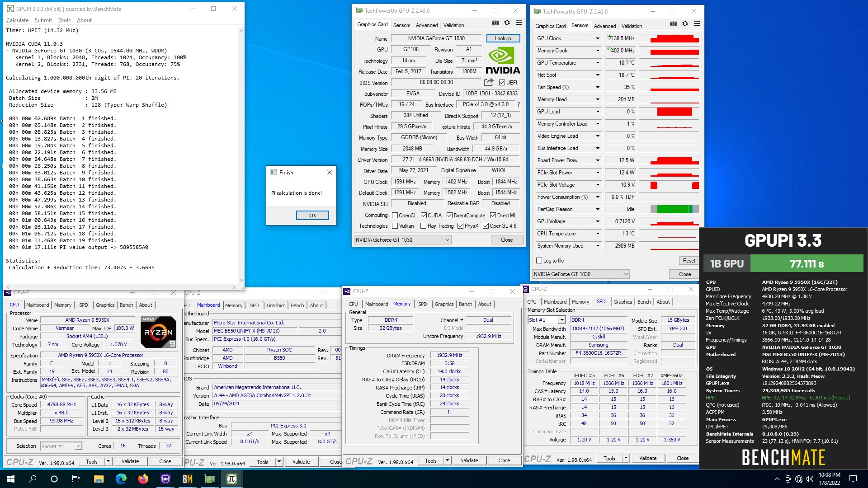Click GPU Name field NVIDIA GeForce GT 1030
Image resolution: width=868 pixels, height=488 pixels.
tap(436, 38)
